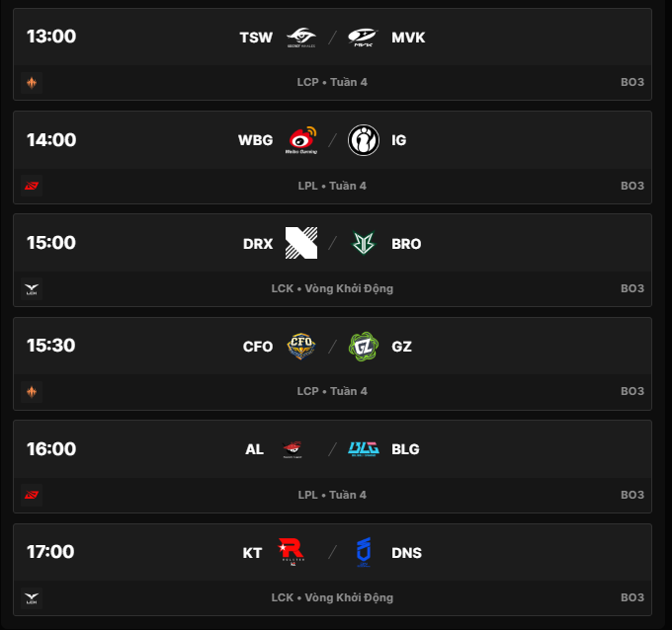Click the GZ team logo
Image resolution: width=672 pixels, height=630 pixels.
(x=363, y=347)
